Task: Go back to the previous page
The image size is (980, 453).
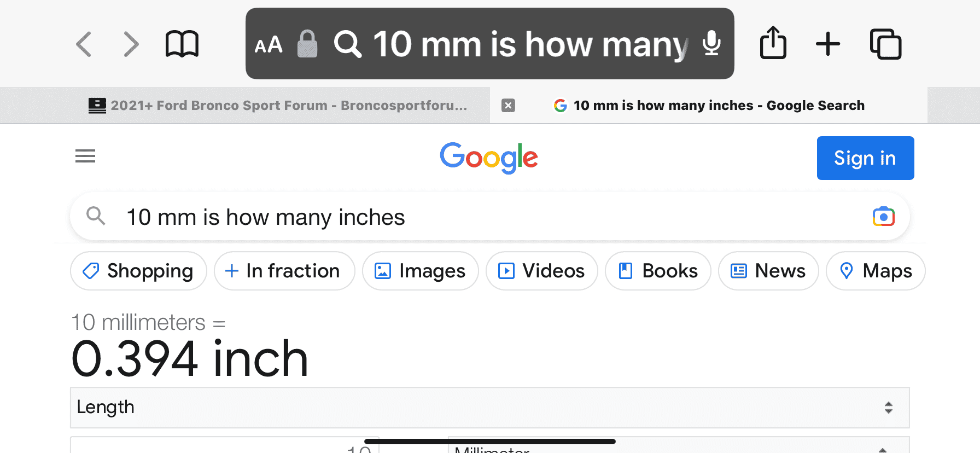Action: pos(84,44)
